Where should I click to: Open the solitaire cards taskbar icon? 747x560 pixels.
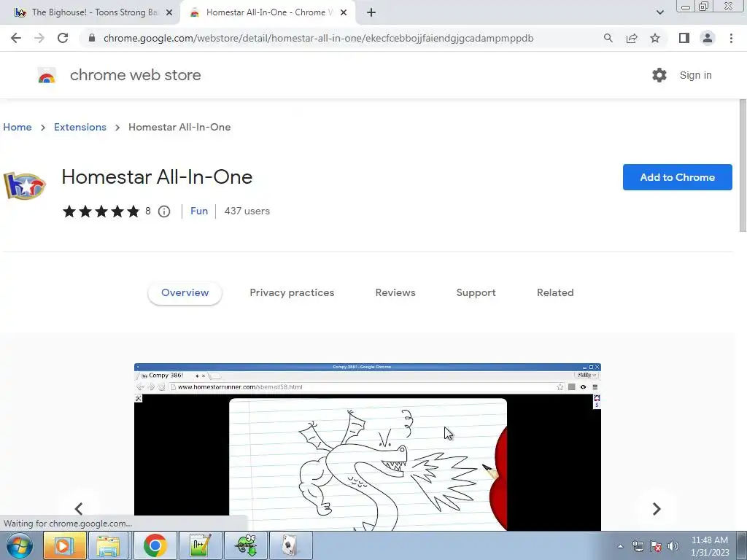pyautogui.click(x=290, y=545)
